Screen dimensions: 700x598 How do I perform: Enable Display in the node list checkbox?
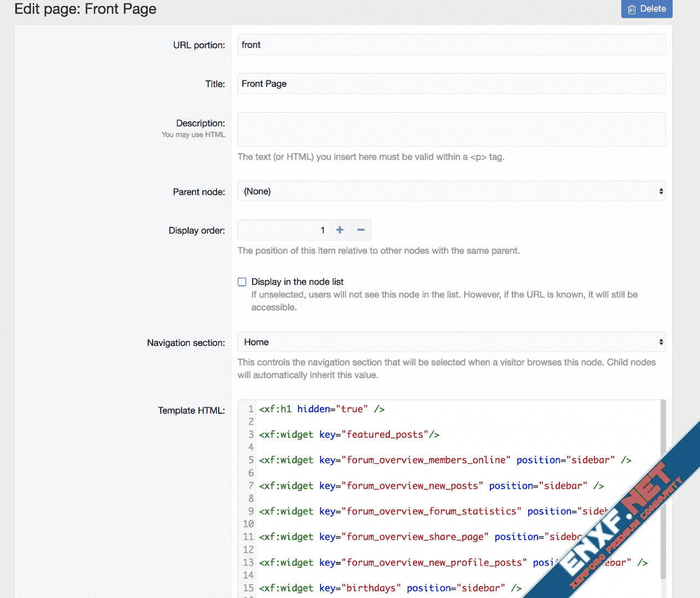(x=242, y=282)
